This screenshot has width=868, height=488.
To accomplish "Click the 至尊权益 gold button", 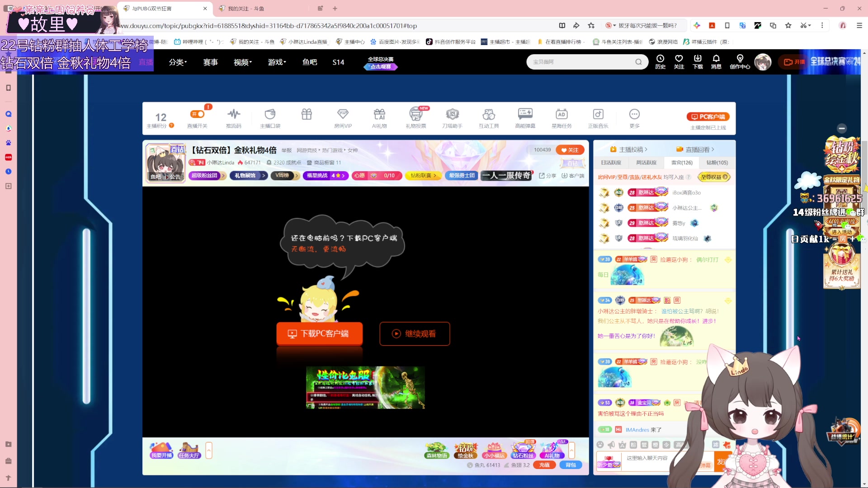I will (x=714, y=177).
